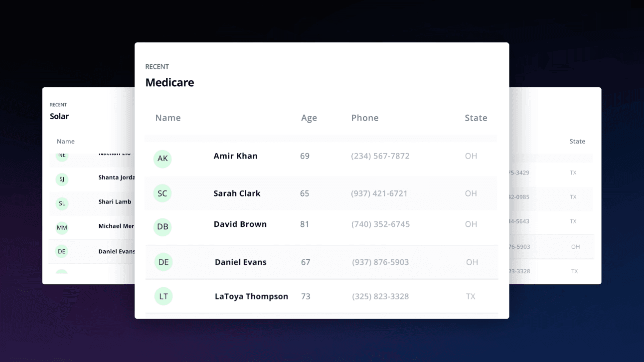This screenshot has width=644, height=362.
Task: Click the DE avatar in Medicare table
Action: point(163,262)
